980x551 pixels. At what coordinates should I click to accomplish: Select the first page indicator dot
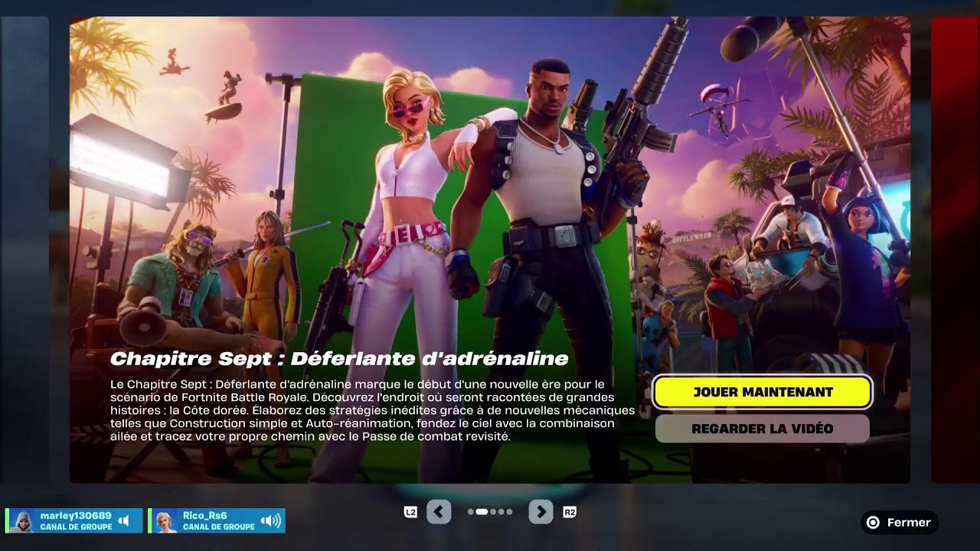(471, 512)
